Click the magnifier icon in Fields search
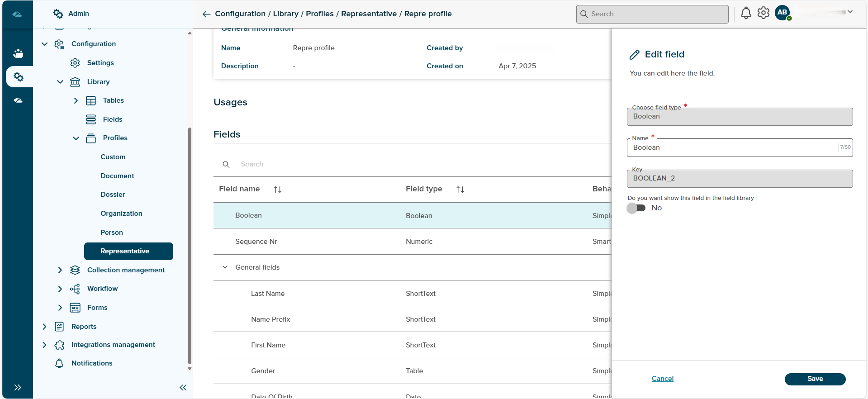Screen dimensions: 868x399 [x=226, y=164]
